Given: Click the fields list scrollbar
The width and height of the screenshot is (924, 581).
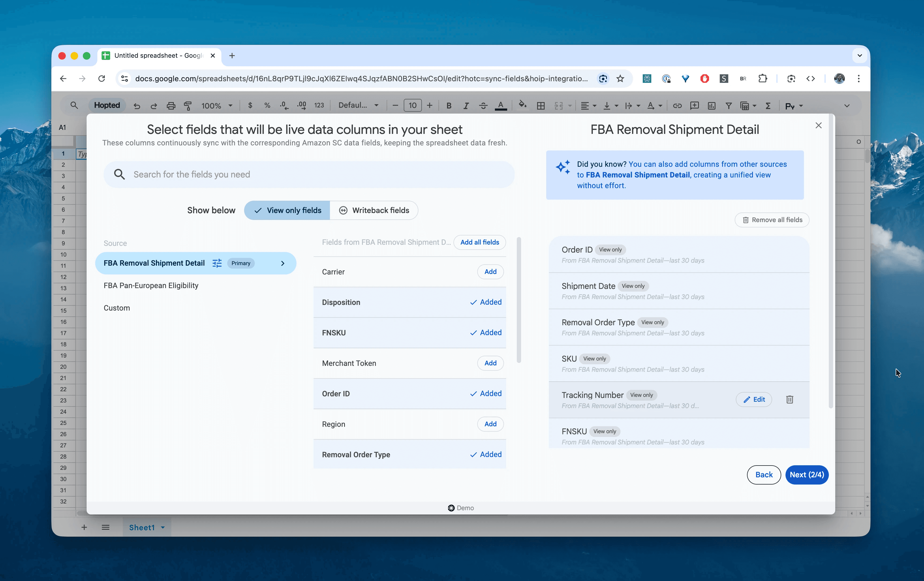Looking at the screenshot, I should [519, 300].
